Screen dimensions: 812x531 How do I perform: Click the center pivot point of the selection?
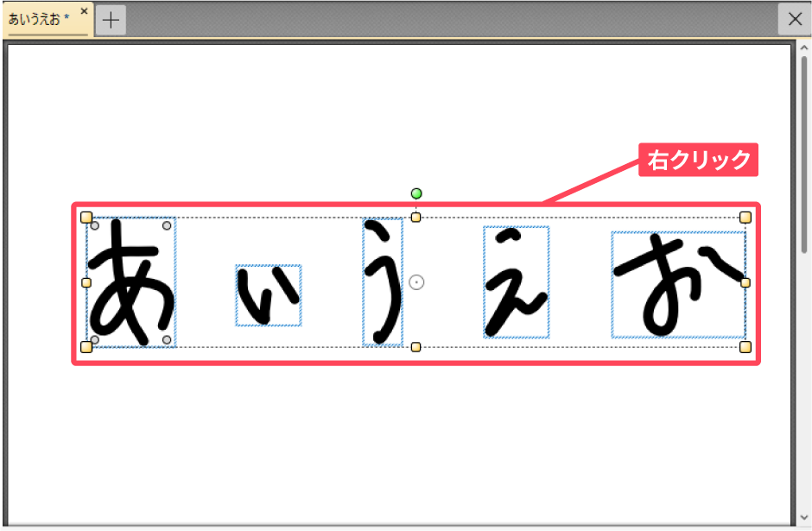pyautogui.click(x=416, y=282)
